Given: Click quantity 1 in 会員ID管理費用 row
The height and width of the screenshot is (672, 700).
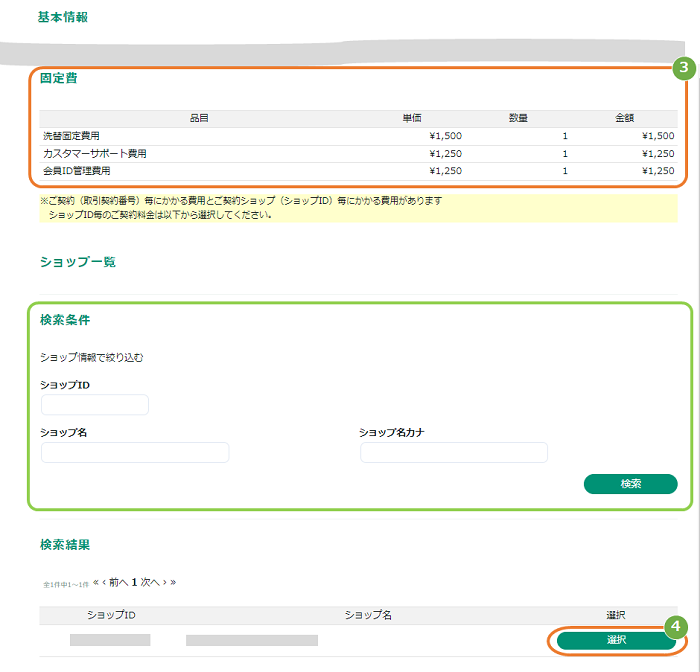Looking at the screenshot, I should [x=565, y=171].
